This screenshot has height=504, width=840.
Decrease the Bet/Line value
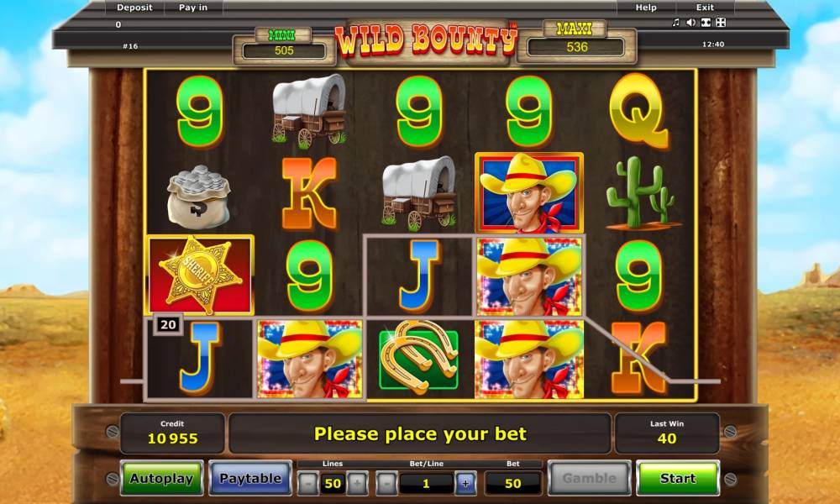[386, 484]
